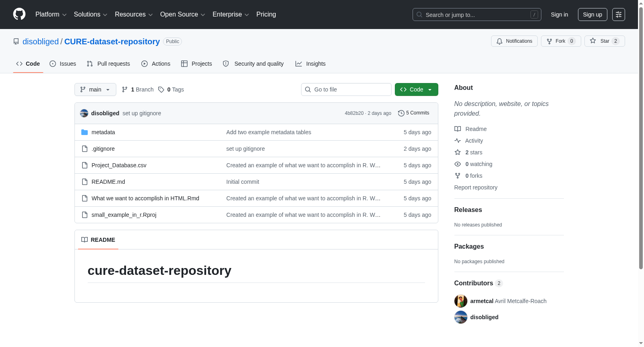Open the command palette icon in header
Image resolution: width=644 pixels, height=347 pixels.
point(618,15)
